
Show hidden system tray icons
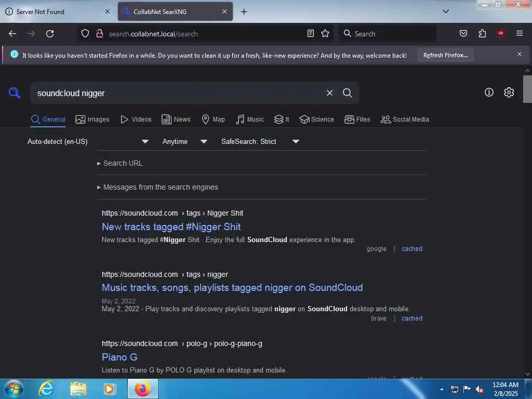(x=442, y=389)
